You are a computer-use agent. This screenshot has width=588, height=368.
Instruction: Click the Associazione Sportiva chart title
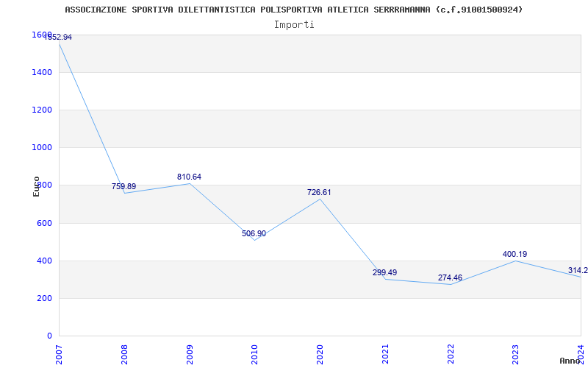click(x=293, y=10)
